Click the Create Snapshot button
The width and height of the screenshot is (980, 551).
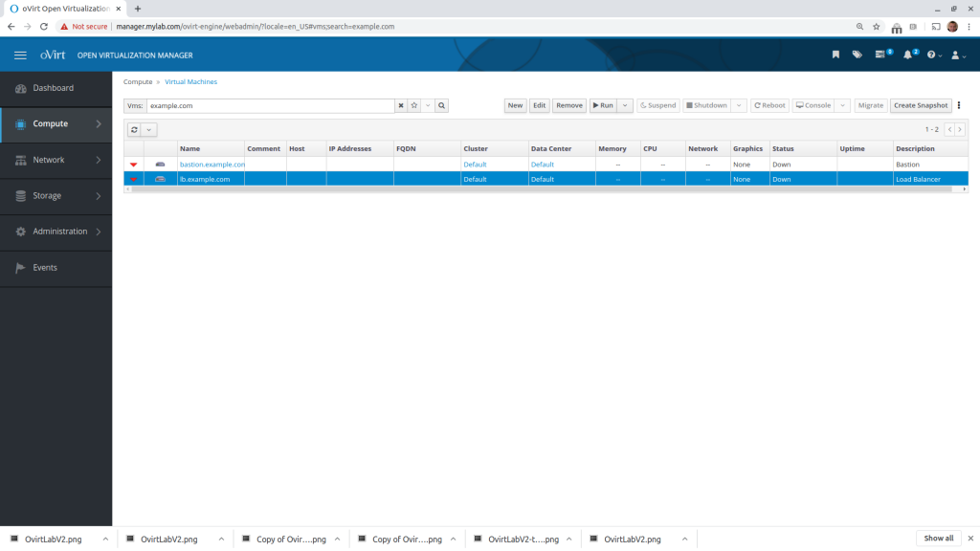(x=921, y=105)
